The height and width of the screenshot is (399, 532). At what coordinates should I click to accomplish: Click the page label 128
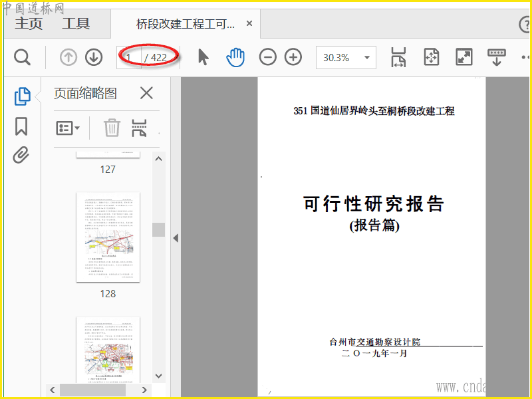pos(108,293)
